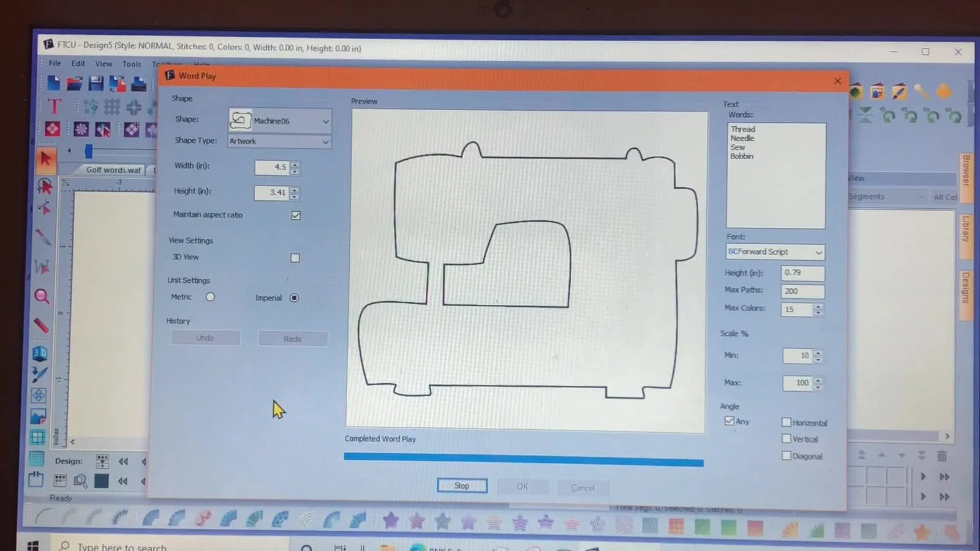Viewport: 980px width, 551px height.
Task: Enable the 3D View checkbox
Action: click(295, 257)
